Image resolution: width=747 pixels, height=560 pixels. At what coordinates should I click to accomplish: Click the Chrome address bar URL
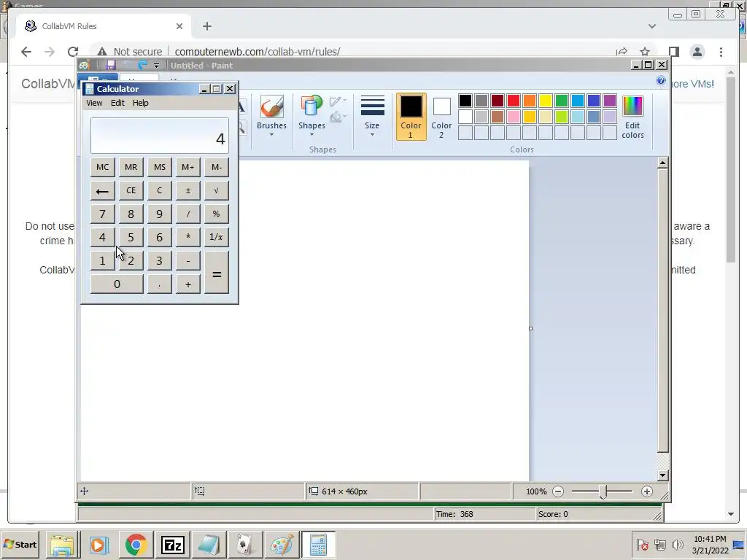[x=258, y=52]
